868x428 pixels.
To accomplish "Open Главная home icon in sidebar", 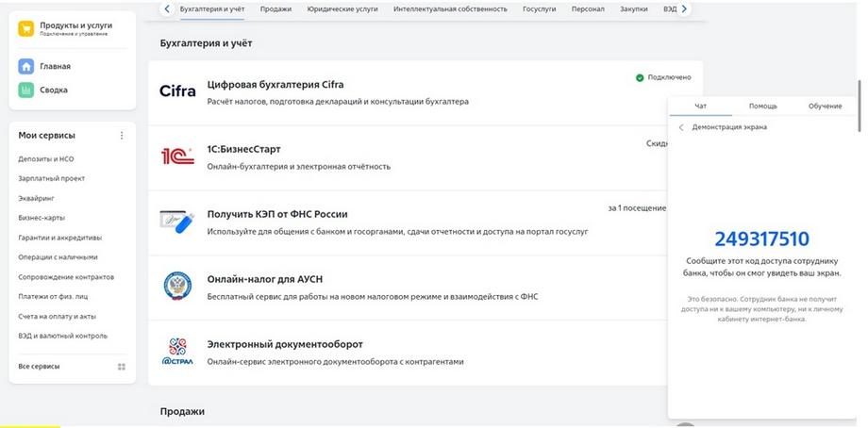I will (26, 66).
